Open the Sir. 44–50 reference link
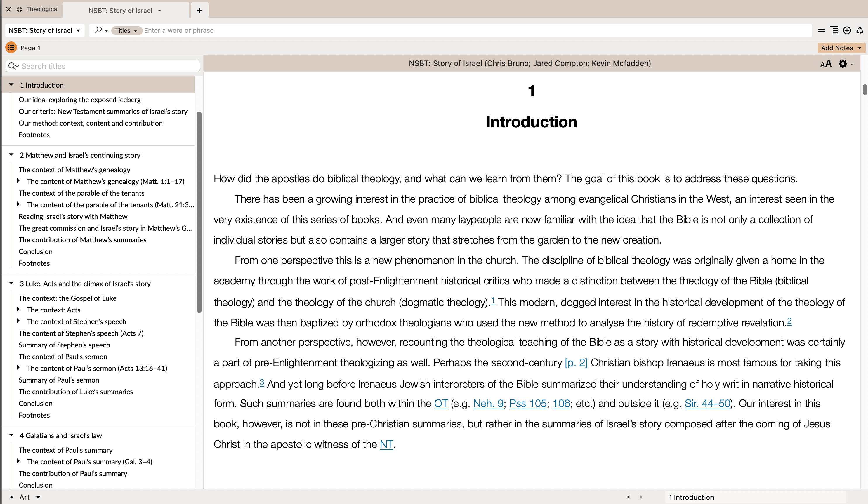The height and width of the screenshot is (504, 868). click(x=707, y=404)
